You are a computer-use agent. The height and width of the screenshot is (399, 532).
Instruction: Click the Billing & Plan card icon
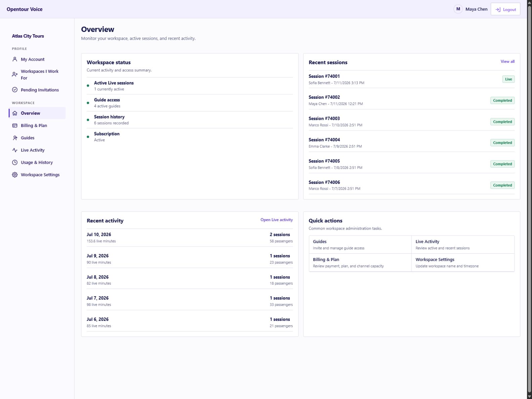click(15, 126)
